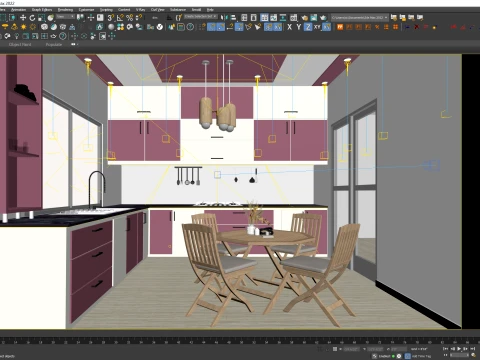Click the Edit Named Selection Sets icon
Viewport: 480px width, 360px height.
(x=179, y=17)
